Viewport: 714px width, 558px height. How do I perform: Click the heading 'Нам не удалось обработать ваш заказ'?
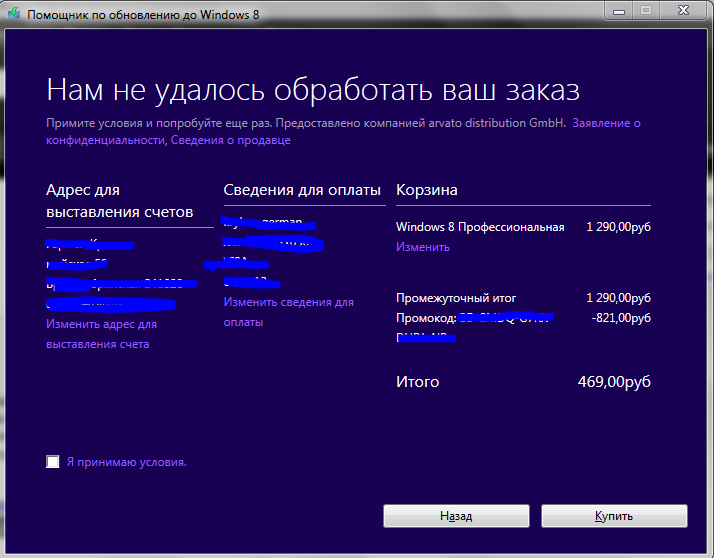coord(313,90)
